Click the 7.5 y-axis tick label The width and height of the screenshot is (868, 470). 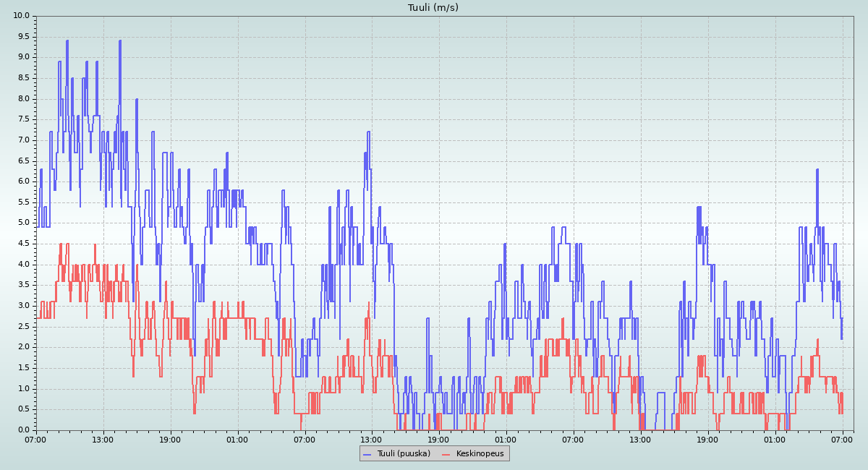pos(23,119)
